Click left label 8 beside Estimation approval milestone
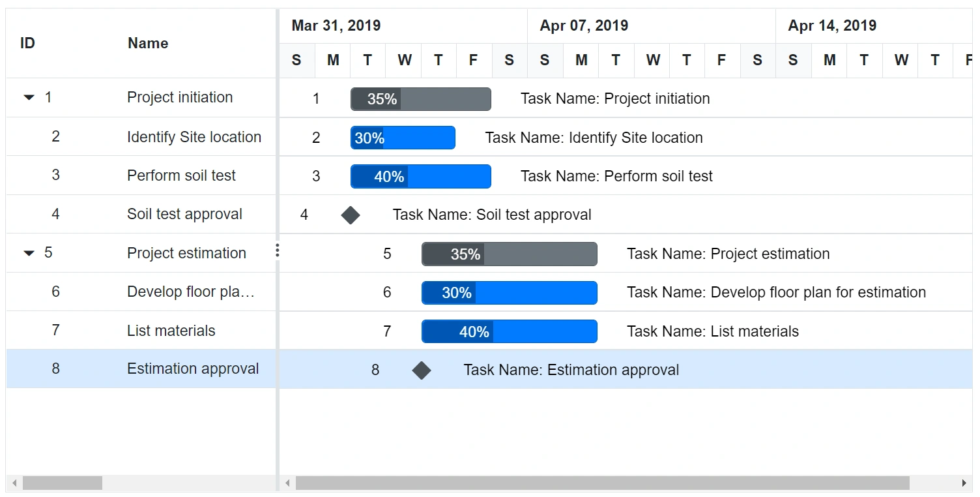The width and height of the screenshot is (980, 497). [x=375, y=370]
